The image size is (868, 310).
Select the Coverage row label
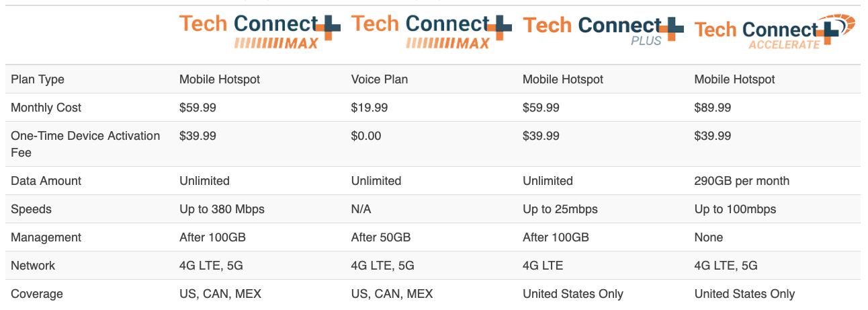[37, 294]
